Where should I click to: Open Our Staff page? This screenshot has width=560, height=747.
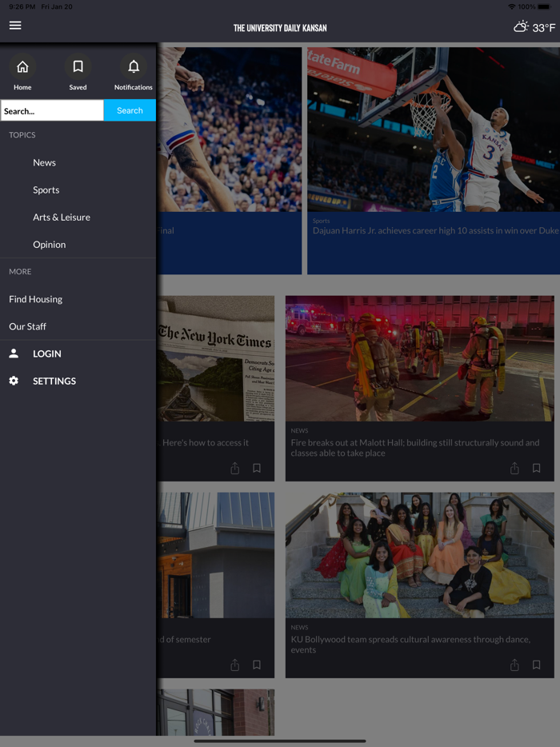click(28, 326)
